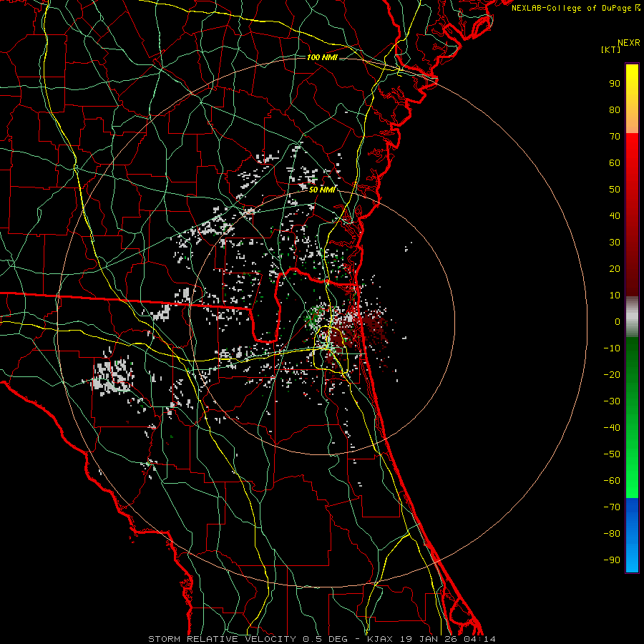Click the -30 value on velocity scale
644x644 pixels.
tap(612, 401)
